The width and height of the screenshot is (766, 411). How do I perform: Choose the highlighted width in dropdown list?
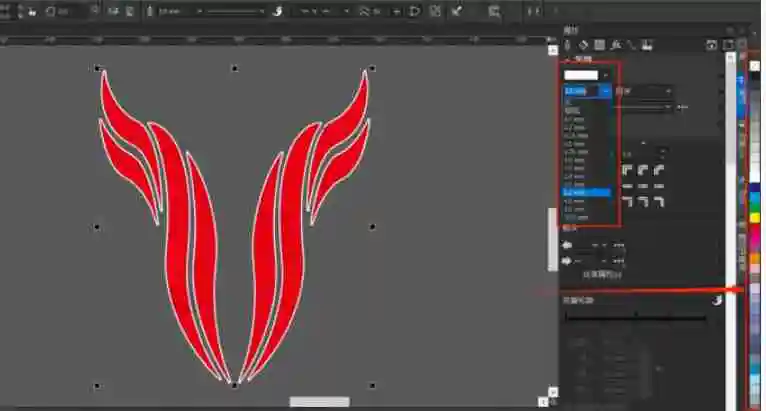pyautogui.click(x=586, y=191)
